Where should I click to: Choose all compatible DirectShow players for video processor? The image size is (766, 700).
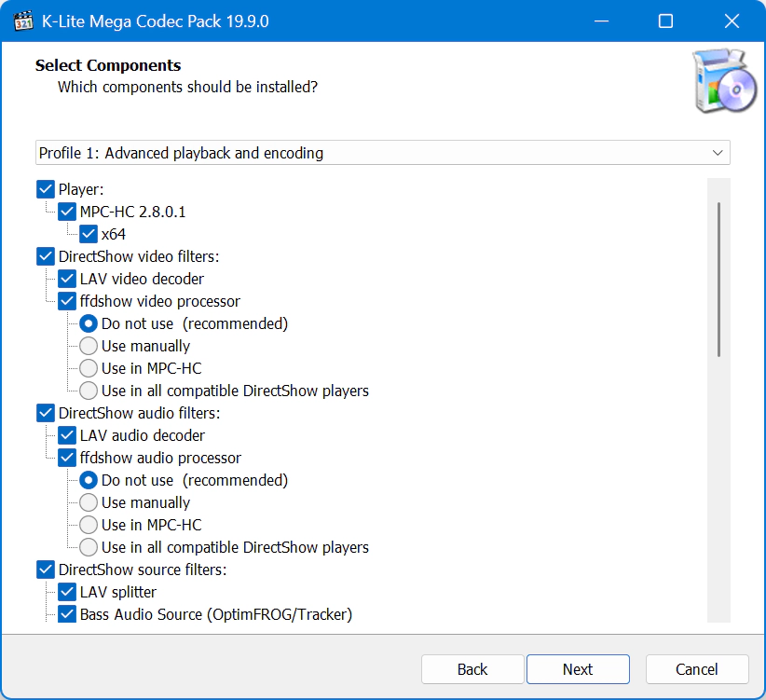(89, 391)
